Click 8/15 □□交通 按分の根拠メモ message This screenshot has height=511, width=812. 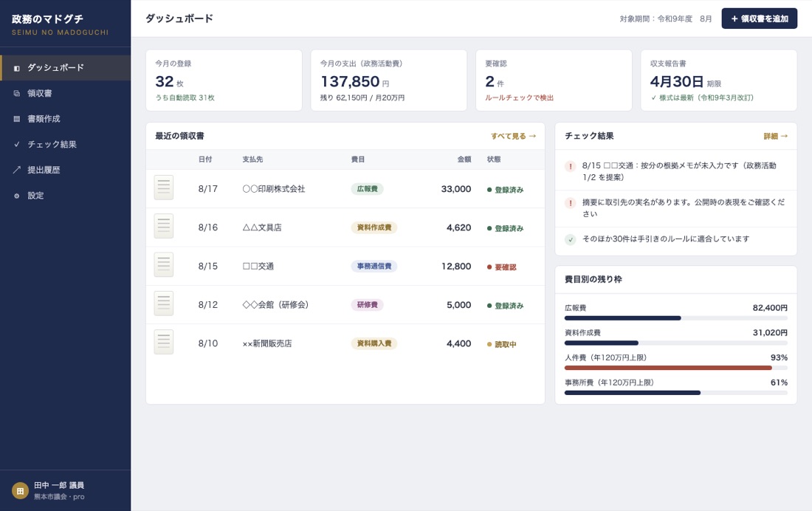pos(679,171)
